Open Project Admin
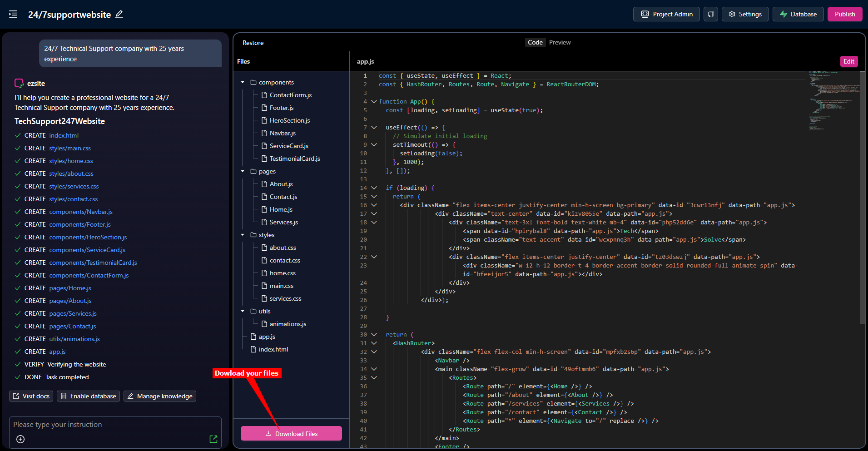The width and height of the screenshot is (868, 451). coord(666,14)
